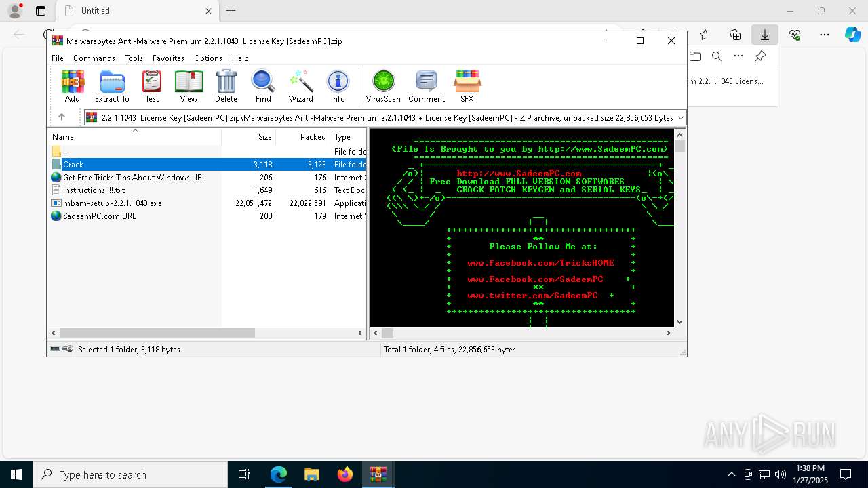Open the volume icon in system tray
The width and height of the screenshot is (868, 488).
[780, 474]
